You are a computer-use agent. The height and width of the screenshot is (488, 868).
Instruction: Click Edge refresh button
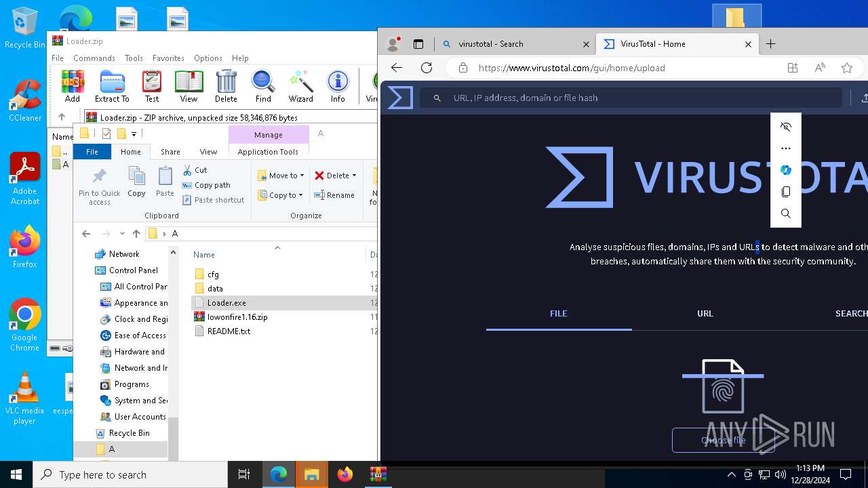[427, 68]
